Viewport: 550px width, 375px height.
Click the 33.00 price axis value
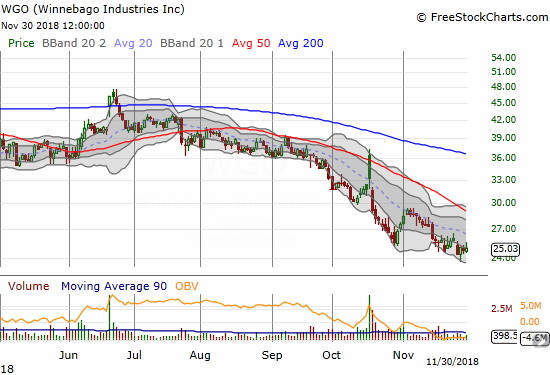click(504, 180)
